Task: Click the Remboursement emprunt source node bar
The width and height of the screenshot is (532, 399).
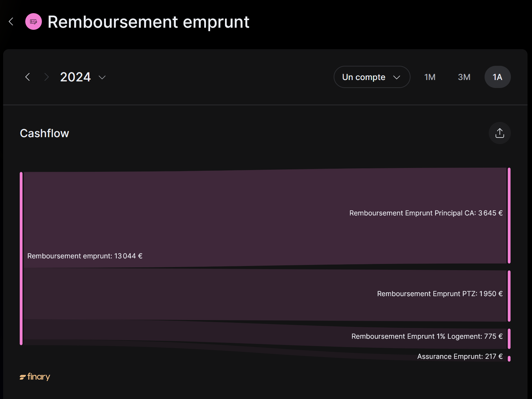Action: pos(21,258)
